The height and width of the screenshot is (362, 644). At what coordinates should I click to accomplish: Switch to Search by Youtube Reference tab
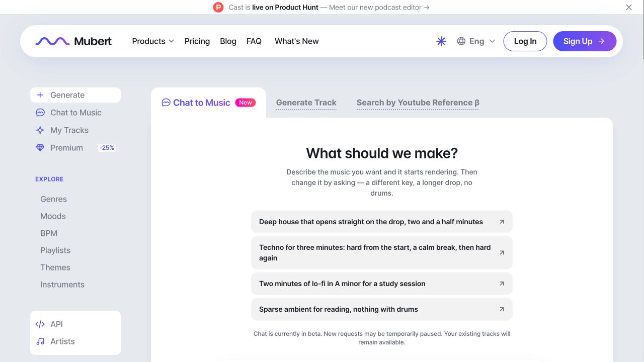click(418, 103)
